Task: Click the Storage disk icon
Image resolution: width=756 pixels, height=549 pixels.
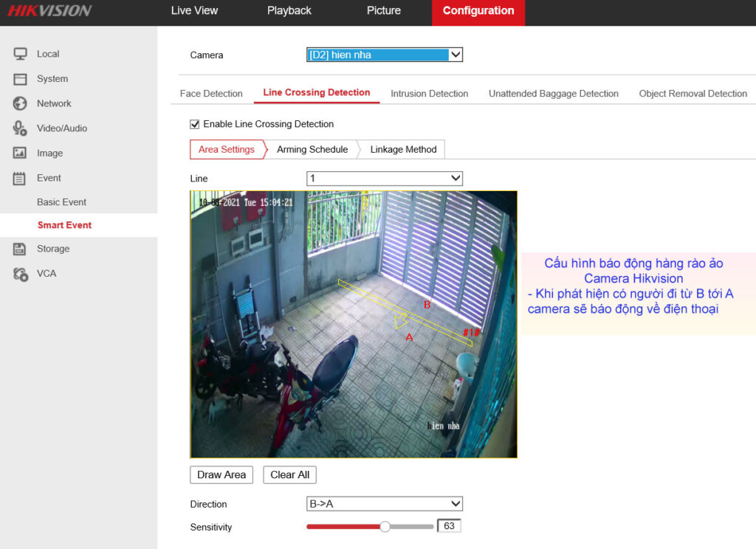Action: (21, 249)
